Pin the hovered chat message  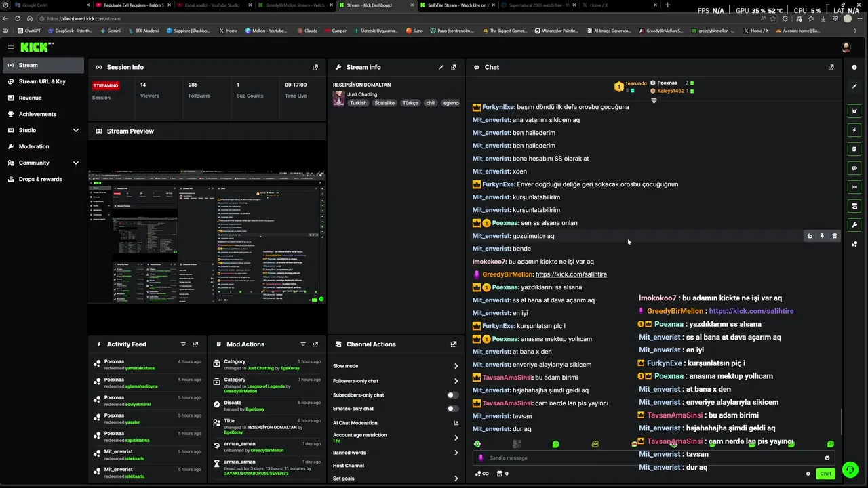pos(822,236)
